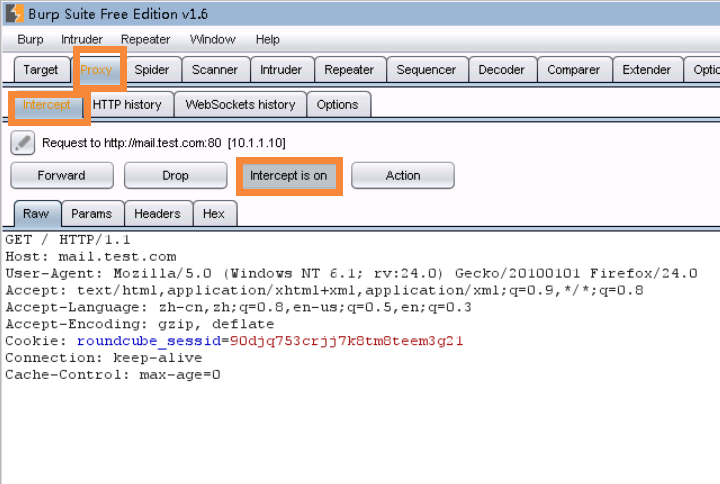The image size is (720, 484).
Task: Click the Request to http://mail.test.com:80 label
Action: click(163, 143)
